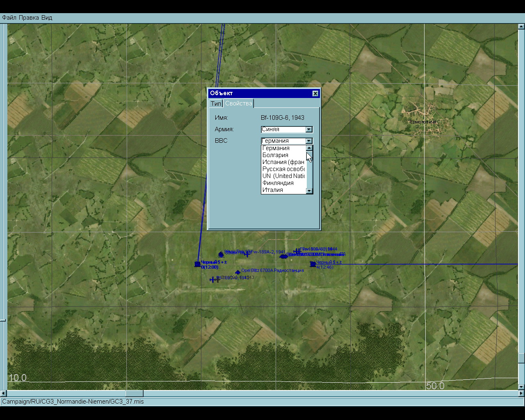Switch to the Тип tab
This screenshot has height=420, width=525.
tap(216, 103)
